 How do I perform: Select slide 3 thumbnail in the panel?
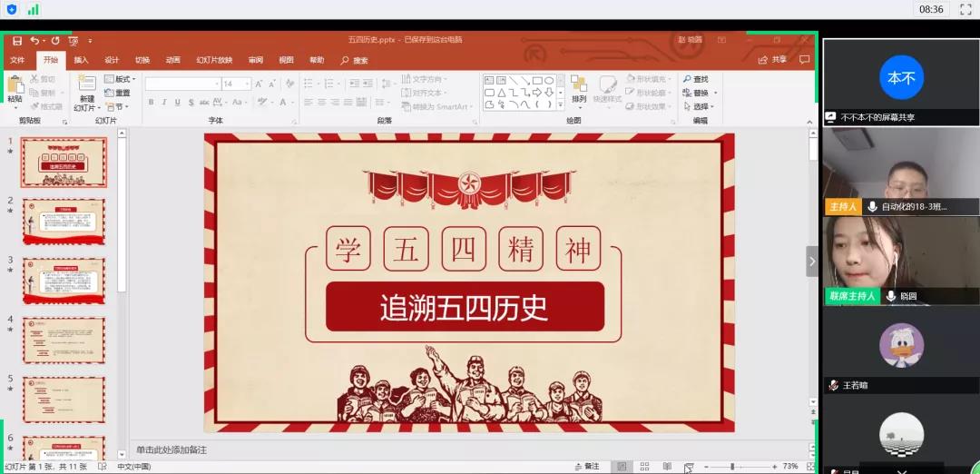tap(64, 281)
